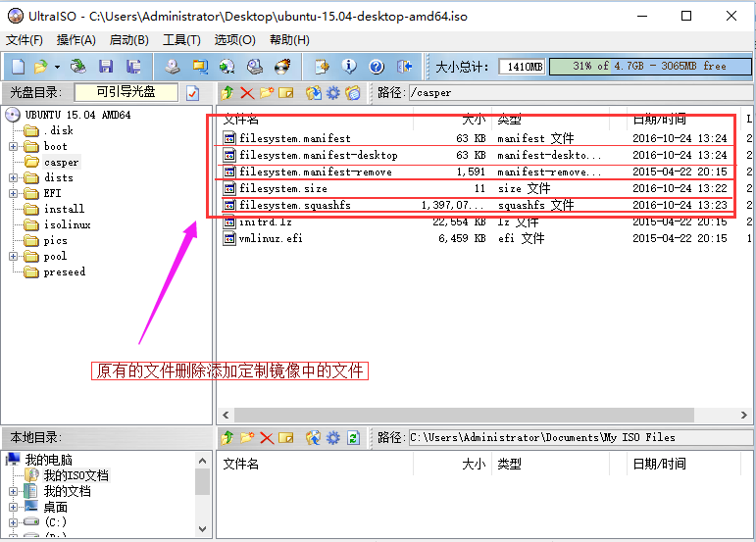Select the UBUNTU 15.04 AMD64 root node

[x=77, y=115]
